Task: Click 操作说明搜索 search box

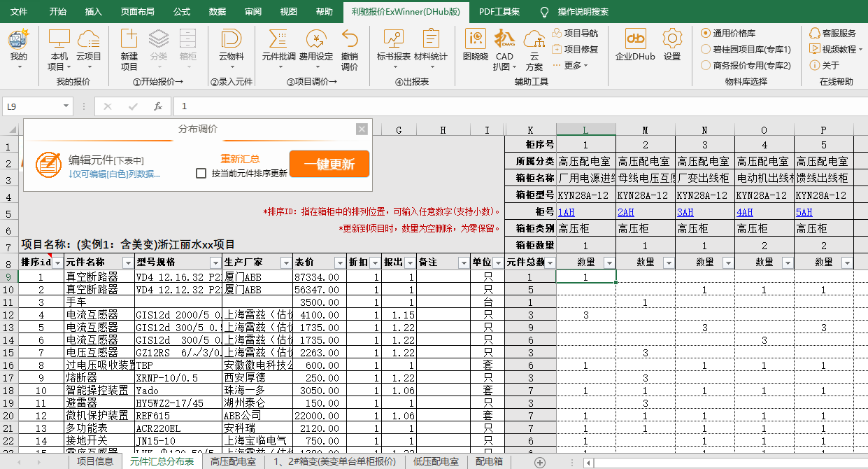Action: [x=583, y=12]
